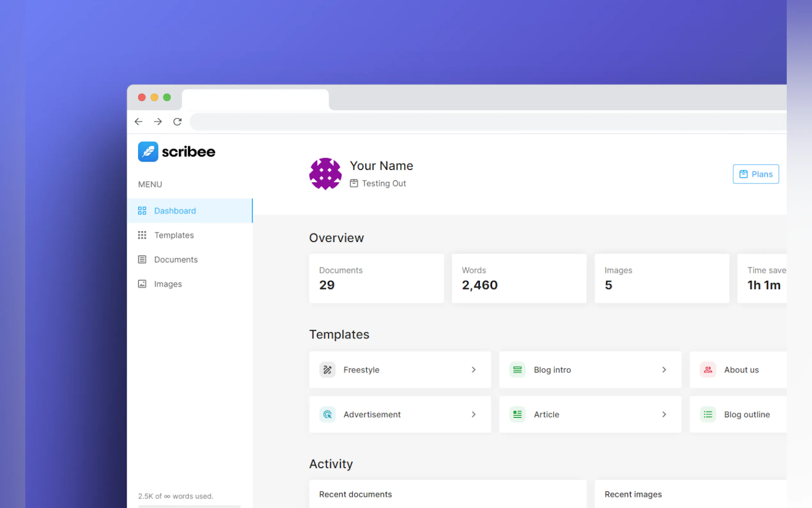Click the Advertisement cursor icon
The image size is (812, 508).
click(x=327, y=414)
